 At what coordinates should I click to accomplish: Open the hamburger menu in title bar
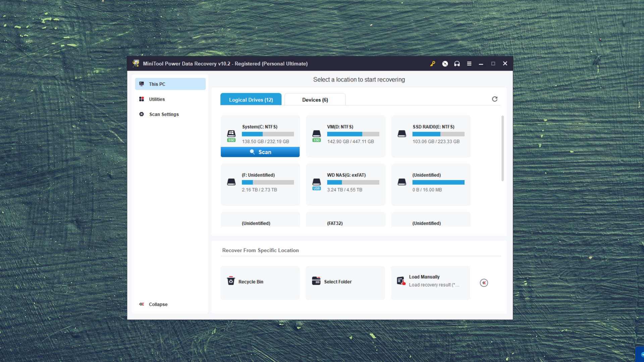[469, 64]
